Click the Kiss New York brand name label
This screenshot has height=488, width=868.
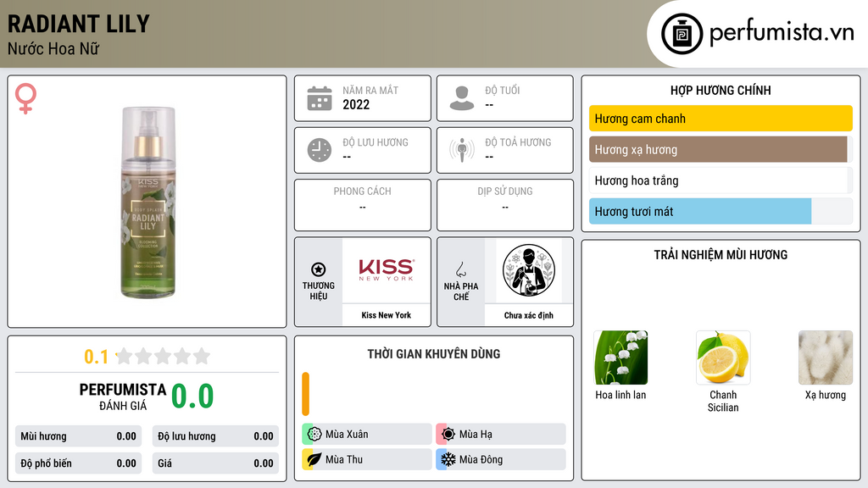[387, 315]
